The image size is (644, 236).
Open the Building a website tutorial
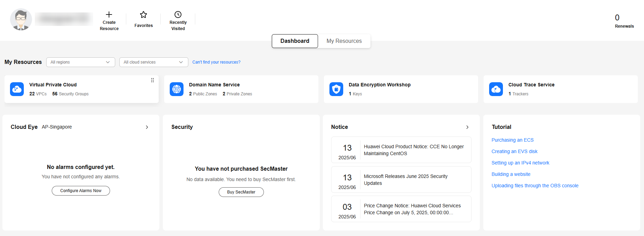[x=511, y=174]
